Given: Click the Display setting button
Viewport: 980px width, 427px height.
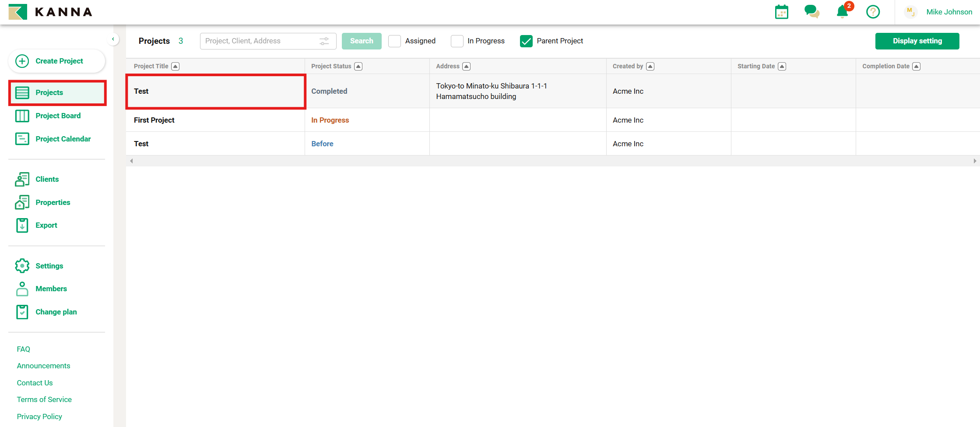Looking at the screenshot, I should (917, 41).
